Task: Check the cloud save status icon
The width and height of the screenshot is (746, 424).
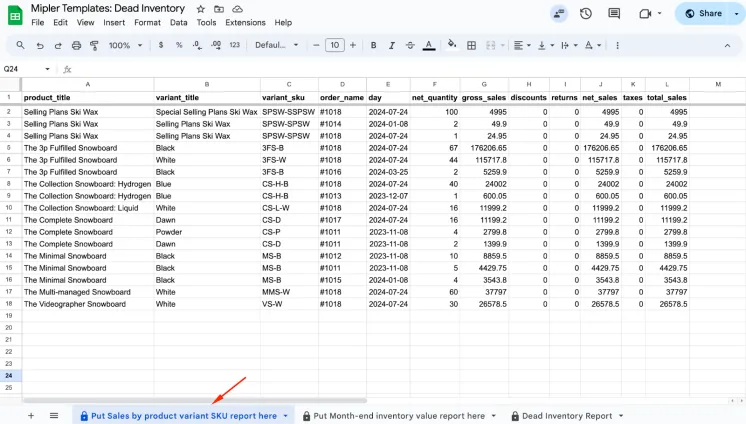Action: click(x=237, y=9)
